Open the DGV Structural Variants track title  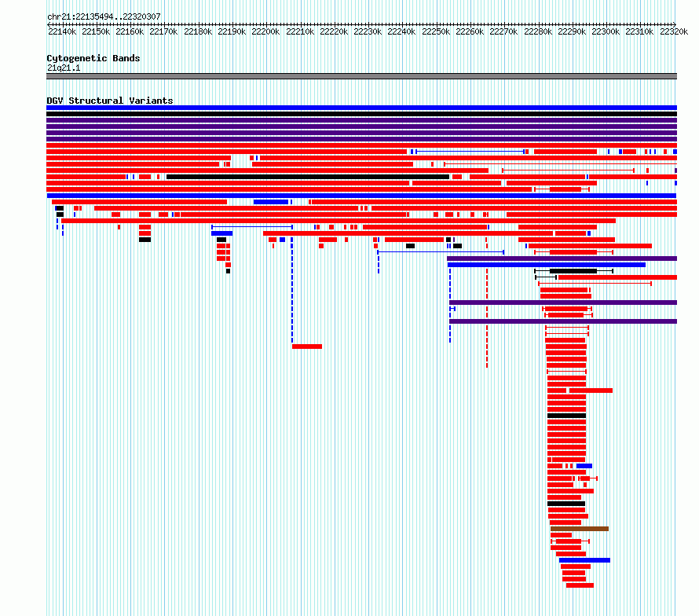(x=110, y=101)
